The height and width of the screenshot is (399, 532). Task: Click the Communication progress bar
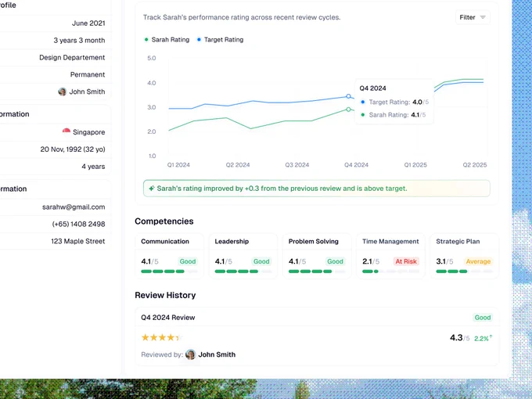169,271
